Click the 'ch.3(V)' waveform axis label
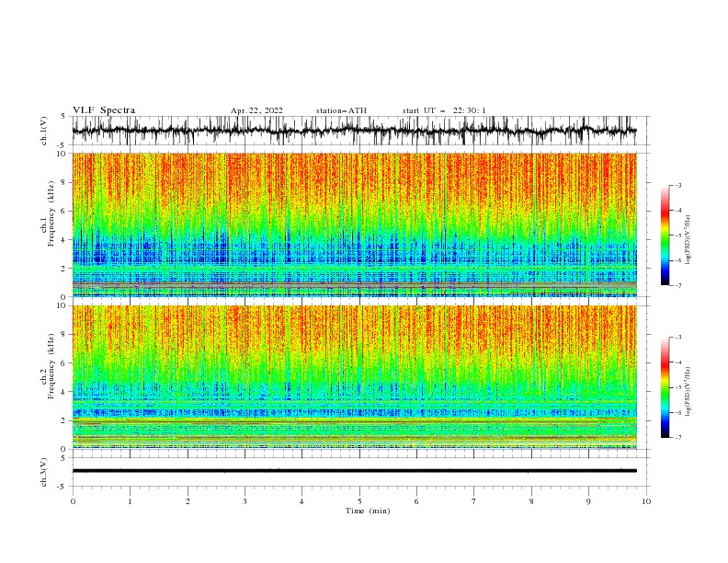 44,472
